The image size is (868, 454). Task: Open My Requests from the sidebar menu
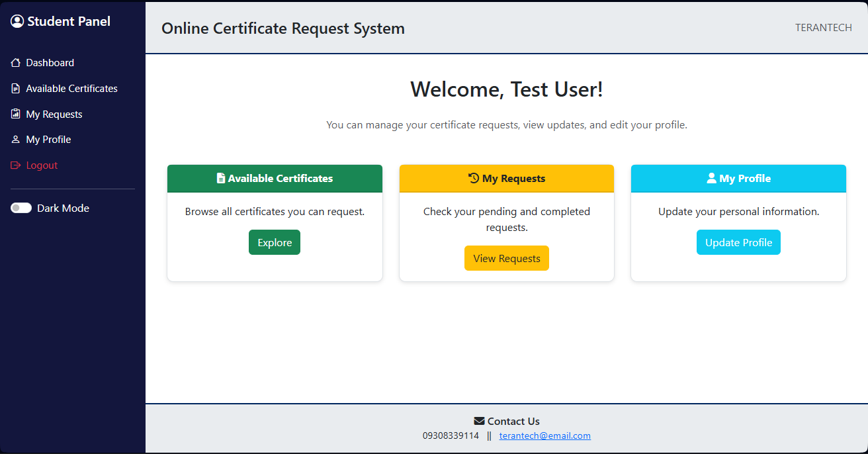click(54, 113)
